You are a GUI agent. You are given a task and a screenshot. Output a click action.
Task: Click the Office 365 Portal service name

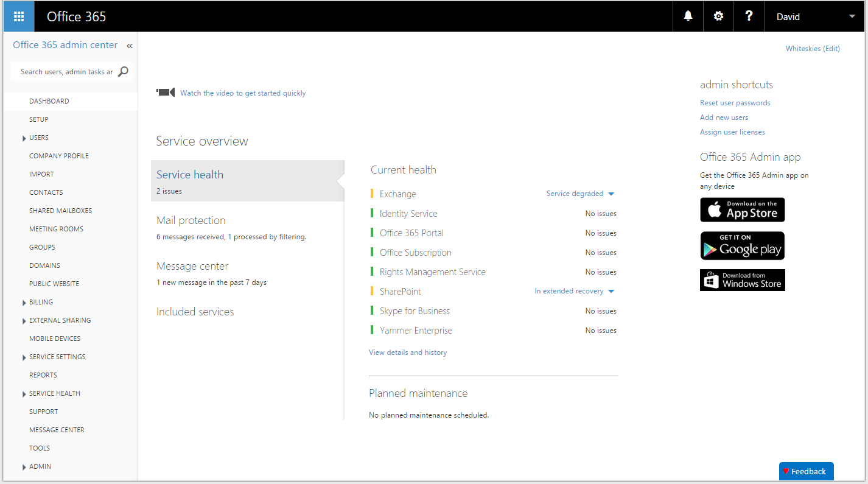[x=411, y=233]
